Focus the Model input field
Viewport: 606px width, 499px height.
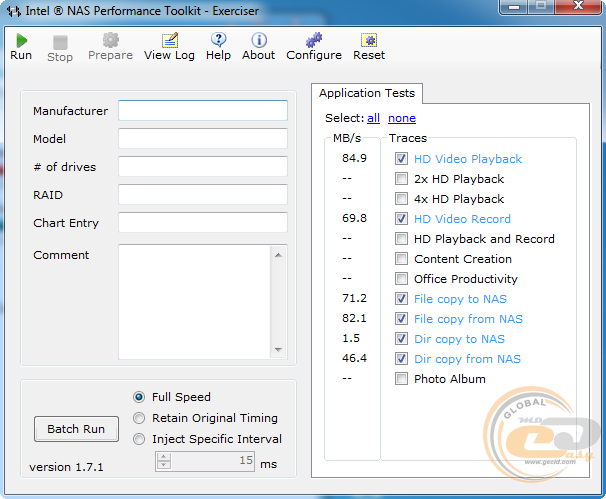[203, 138]
